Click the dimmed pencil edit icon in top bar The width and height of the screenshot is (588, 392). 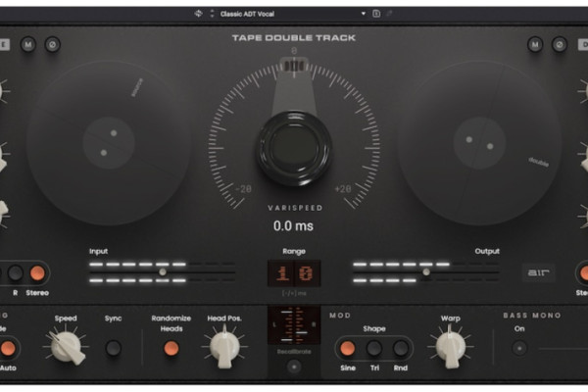(389, 14)
